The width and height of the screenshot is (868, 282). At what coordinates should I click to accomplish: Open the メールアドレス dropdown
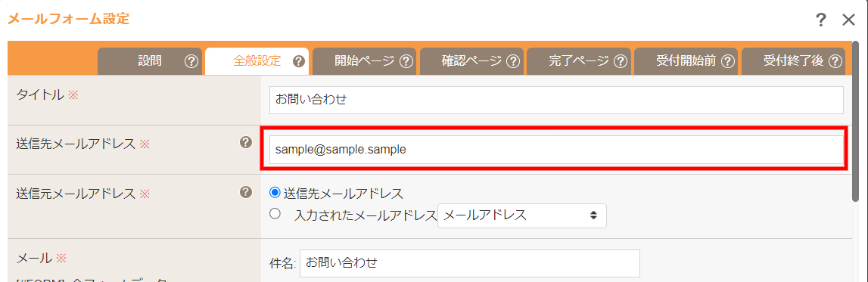pyautogui.click(x=522, y=215)
